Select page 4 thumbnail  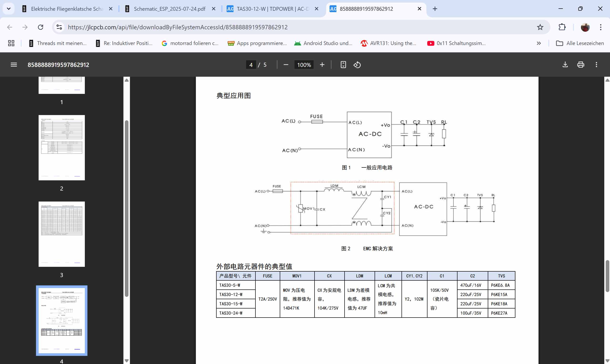tap(61, 321)
